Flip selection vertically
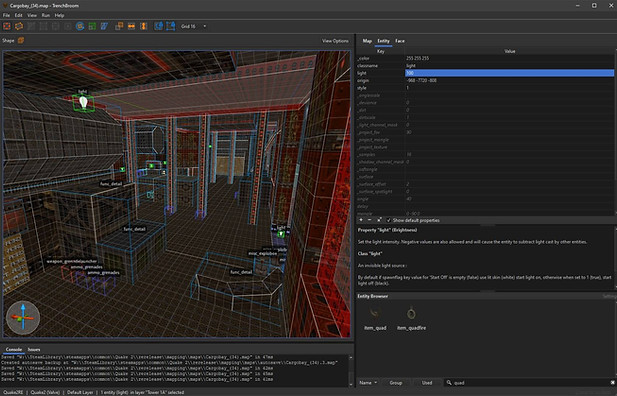Viewport: 617px width, 396px height. point(144,26)
